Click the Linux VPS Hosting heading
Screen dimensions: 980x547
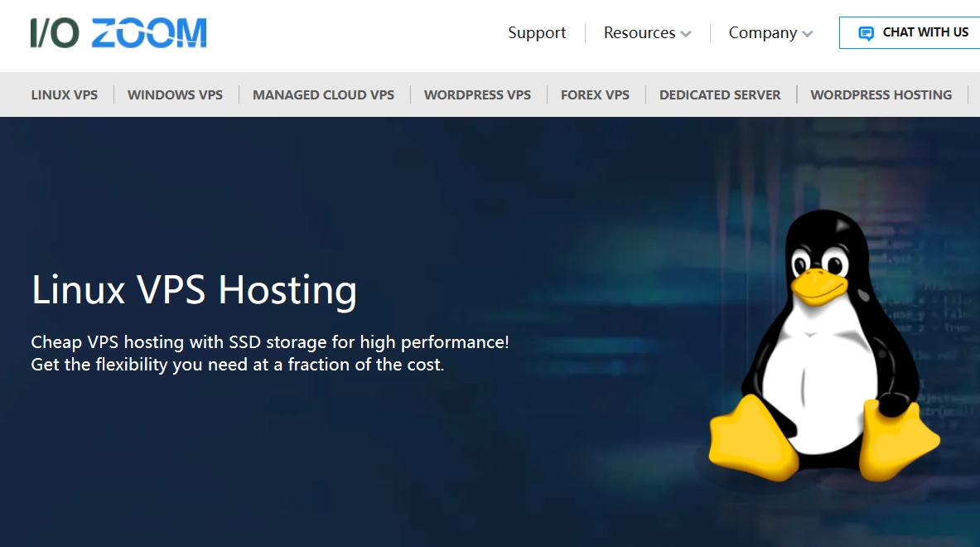click(x=193, y=291)
